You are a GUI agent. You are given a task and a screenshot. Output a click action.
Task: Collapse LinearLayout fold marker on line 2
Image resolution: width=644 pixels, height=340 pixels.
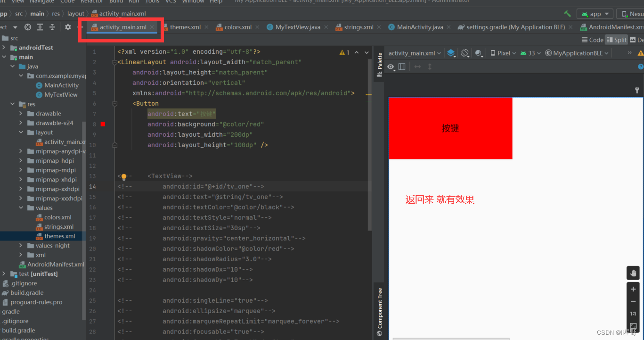pyautogui.click(x=115, y=62)
